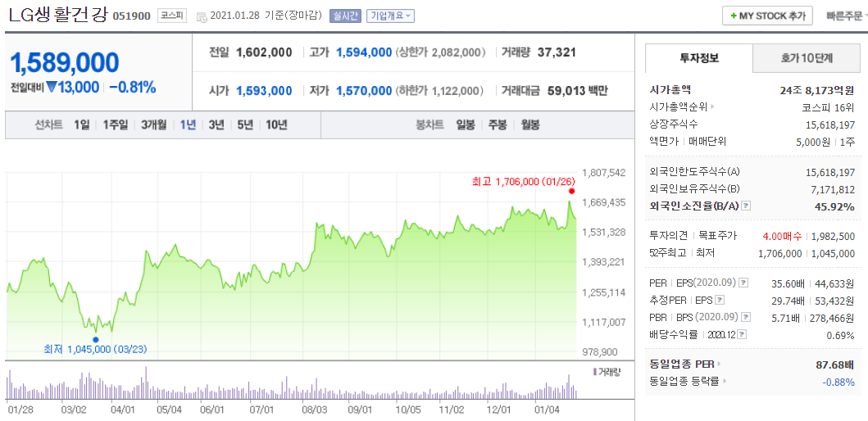This screenshot has height=421, width=868.
Task: Show the 월봉 candlestick chart
Action: 529,125
